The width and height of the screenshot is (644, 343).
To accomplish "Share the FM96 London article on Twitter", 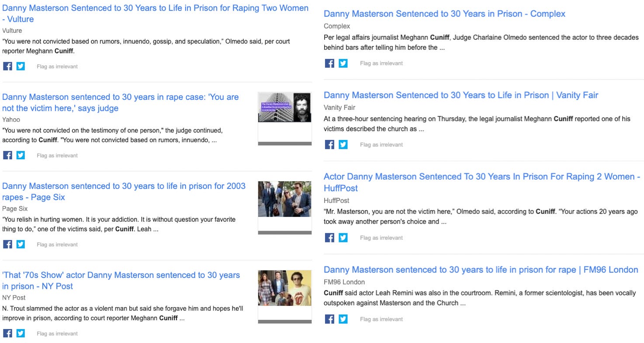I will click(x=343, y=319).
